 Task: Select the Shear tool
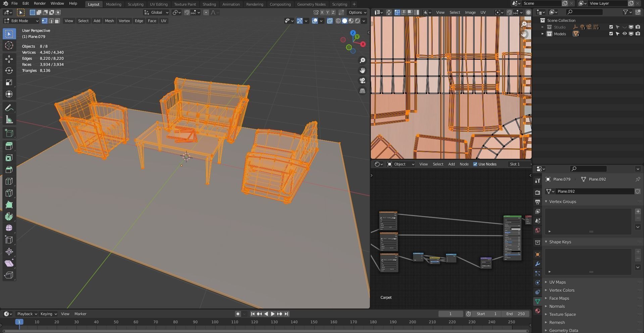click(9, 264)
